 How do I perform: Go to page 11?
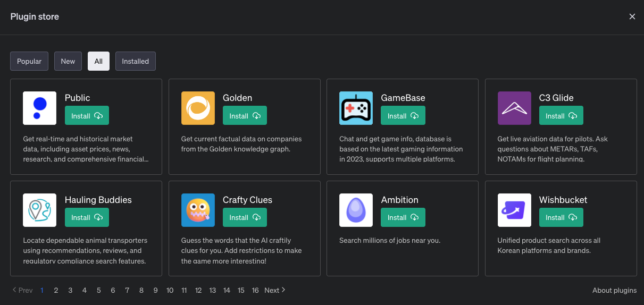point(184,290)
